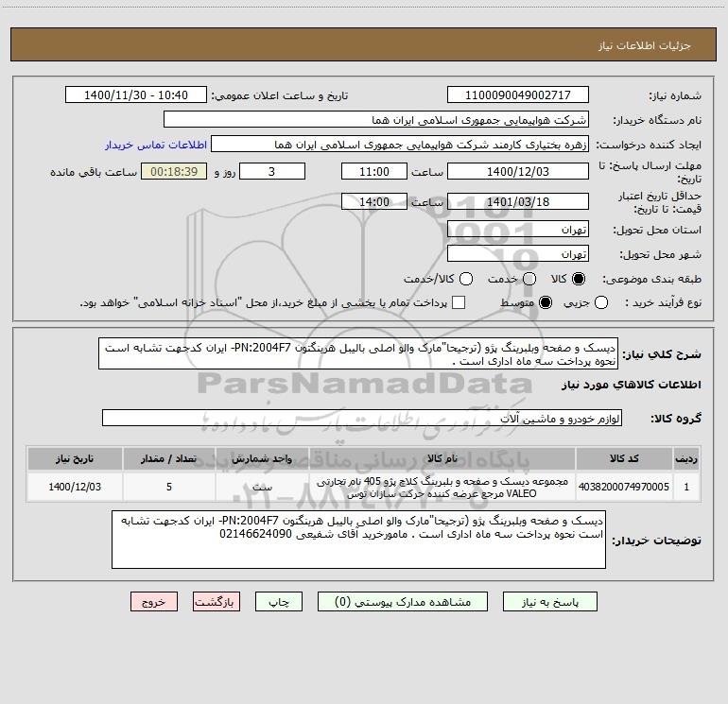Open the اطلاعات تماس خریدار link
The image size is (728, 704).
[x=156, y=145]
